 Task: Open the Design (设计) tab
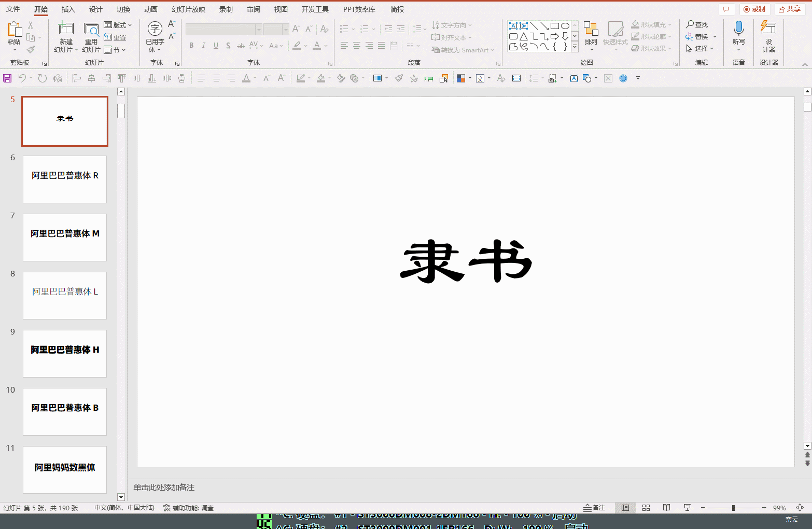95,9
